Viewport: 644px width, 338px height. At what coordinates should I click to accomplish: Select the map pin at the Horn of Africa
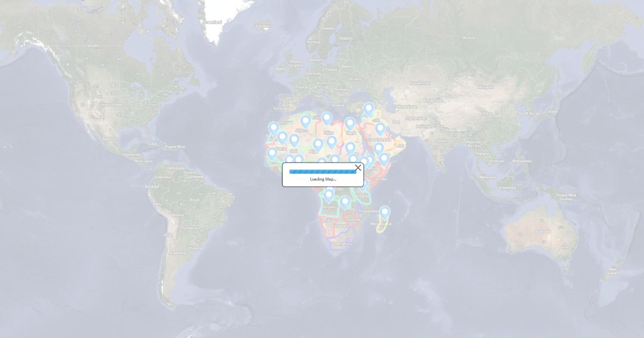tap(384, 159)
